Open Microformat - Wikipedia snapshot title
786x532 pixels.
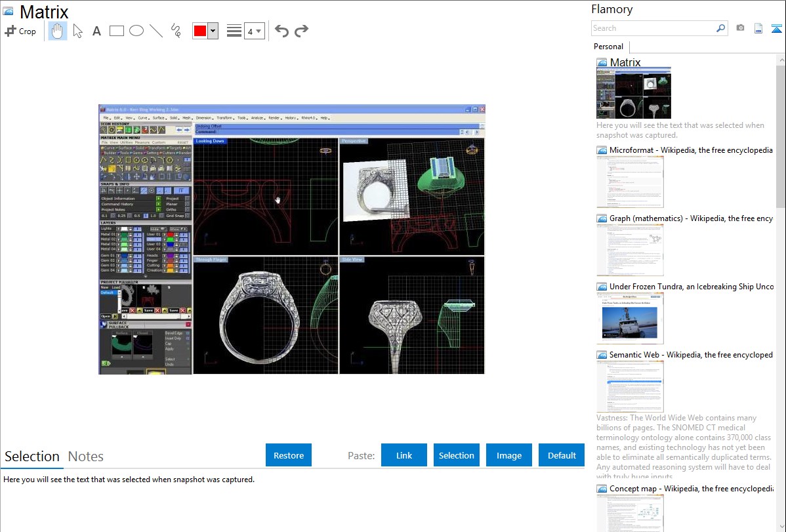click(691, 150)
